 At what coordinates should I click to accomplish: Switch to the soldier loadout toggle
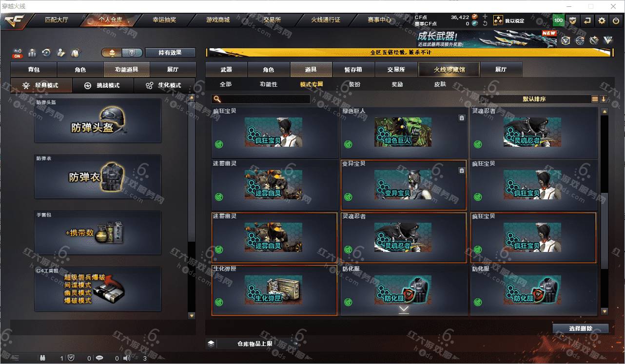[112, 53]
